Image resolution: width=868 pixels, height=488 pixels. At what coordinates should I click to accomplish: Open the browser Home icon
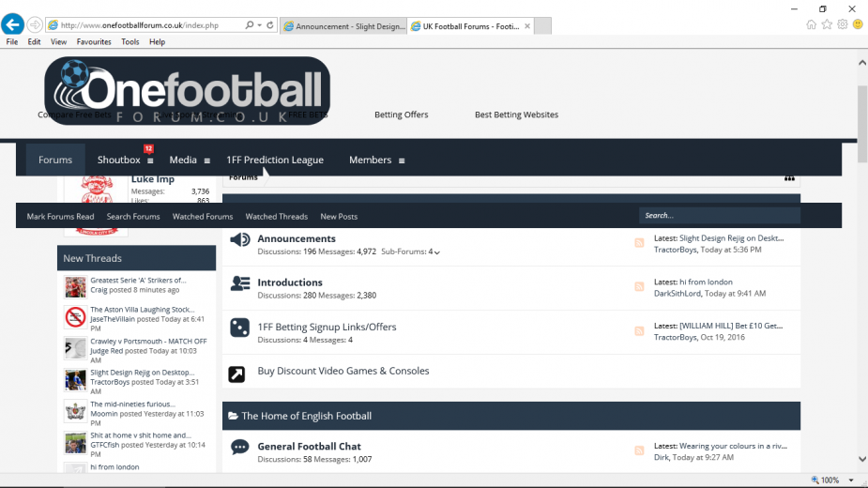(811, 24)
